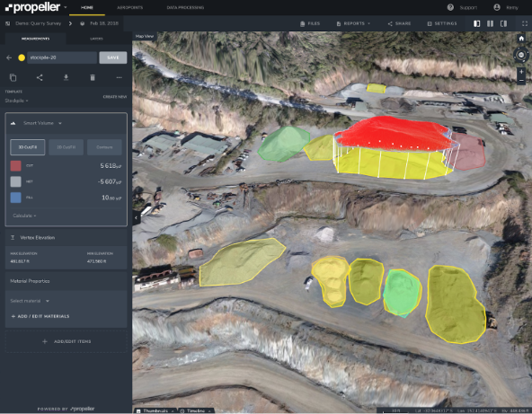The height and width of the screenshot is (414, 532).
Task: Click the home view icon on map
Action: (521, 39)
